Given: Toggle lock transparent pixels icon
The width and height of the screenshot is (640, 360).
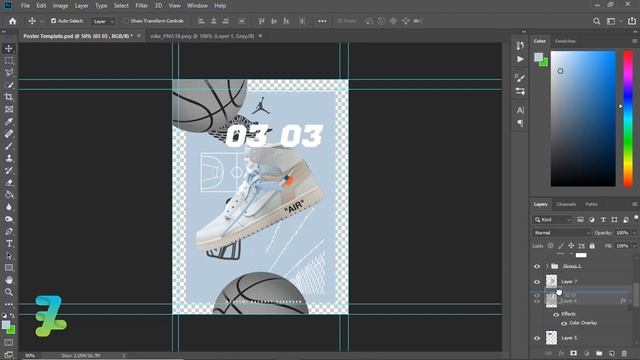Looking at the screenshot, I should (550, 246).
